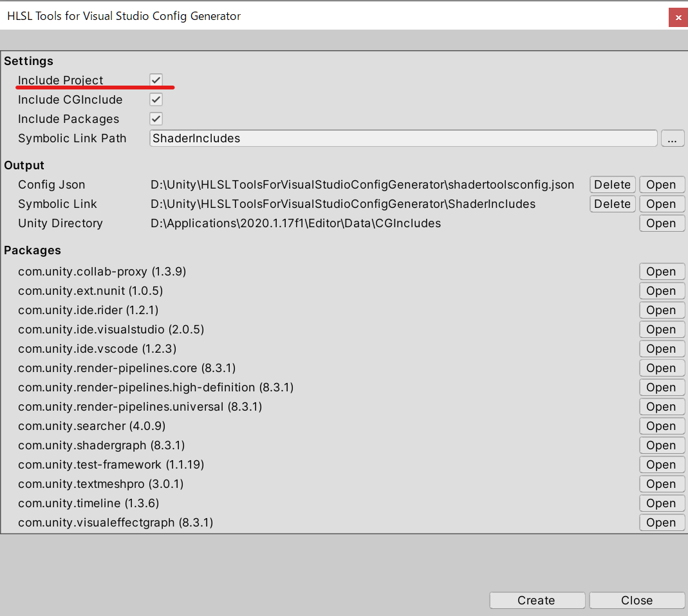Image resolution: width=688 pixels, height=616 pixels.
Task: Open render-pipelines.high-definition package
Action: point(661,387)
